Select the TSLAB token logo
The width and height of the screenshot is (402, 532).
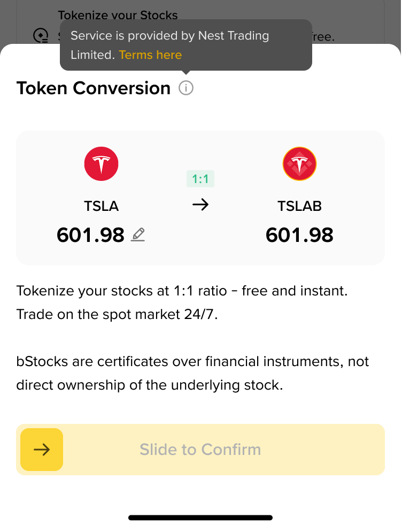coord(300,164)
